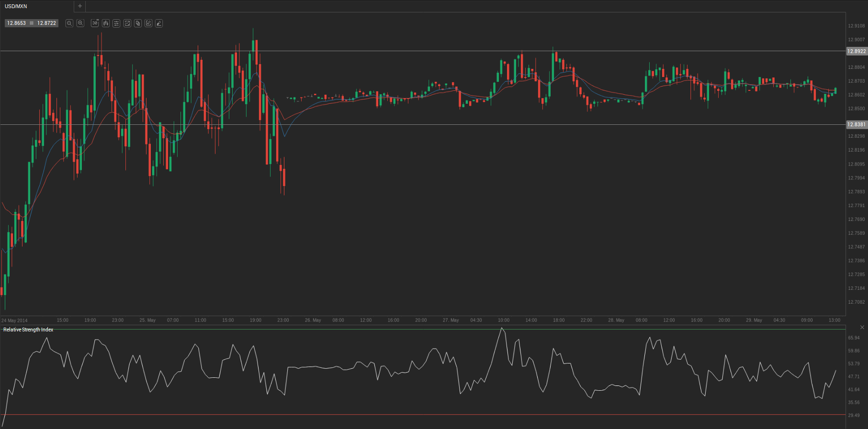Click the ask price 12.8722
Viewport: 868px width, 429px height.
[46, 23]
